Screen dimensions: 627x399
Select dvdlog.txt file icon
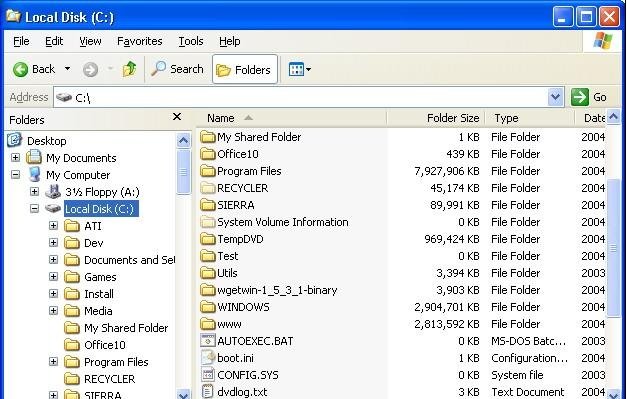(208, 392)
